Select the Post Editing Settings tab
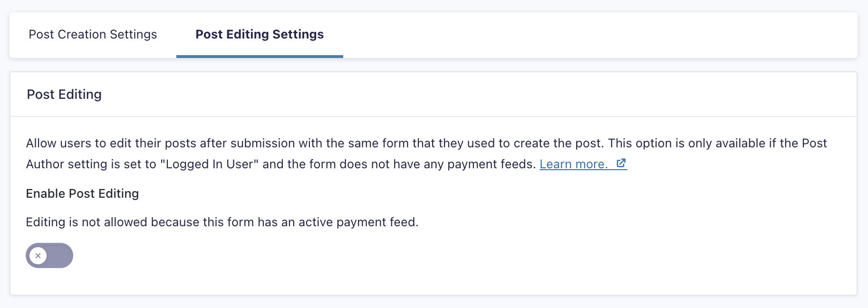This screenshot has width=868, height=308. point(260,35)
